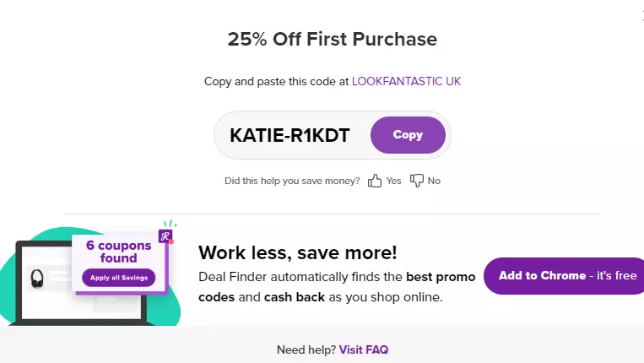This screenshot has height=363, width=644.
Task: Click the thumbs down icon
Action: click(416, 181)
